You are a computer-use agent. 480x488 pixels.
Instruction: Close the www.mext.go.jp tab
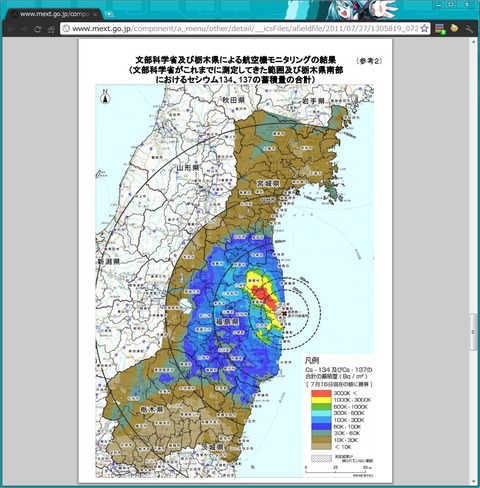click(x=95, y=15)
